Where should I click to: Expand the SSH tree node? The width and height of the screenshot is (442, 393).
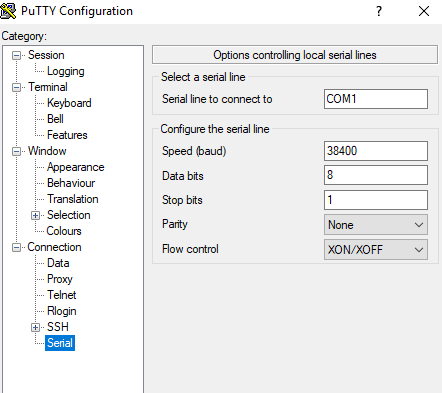(x=35, y=327)
